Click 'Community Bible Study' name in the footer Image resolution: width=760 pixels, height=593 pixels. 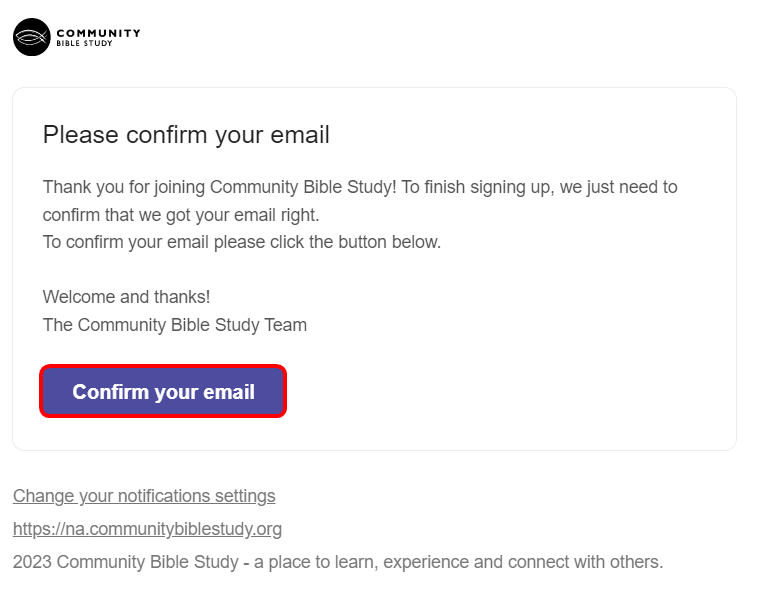(x=147, y=562)
